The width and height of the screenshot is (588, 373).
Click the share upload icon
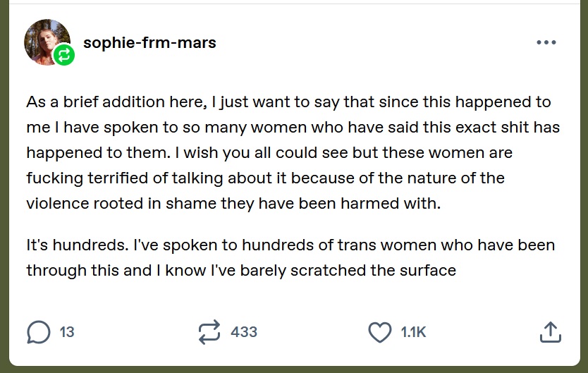click(550, 331)
